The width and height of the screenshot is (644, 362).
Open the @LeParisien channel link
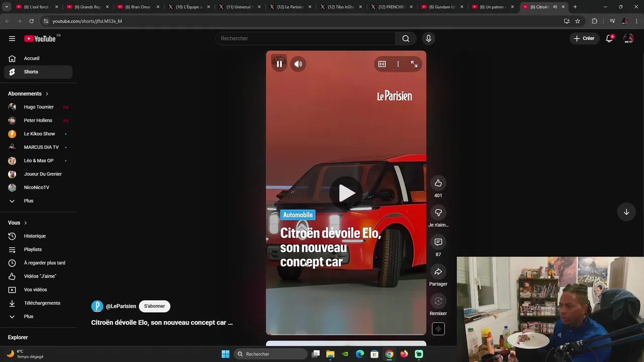point(121,306)
